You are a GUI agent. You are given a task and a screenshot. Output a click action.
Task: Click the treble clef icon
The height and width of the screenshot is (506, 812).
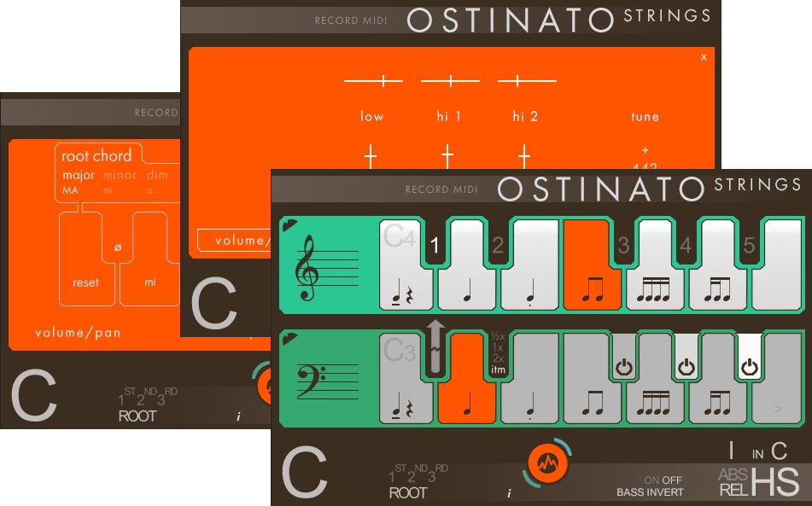306,268
